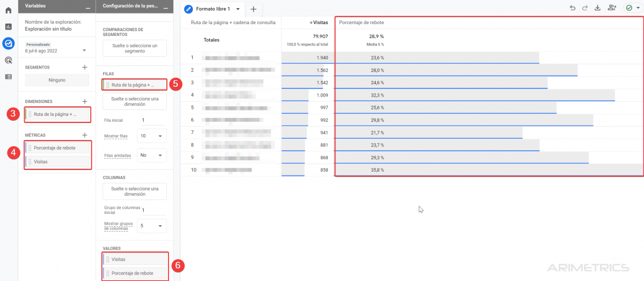Select the 1.009 visits cell
The image size is (644, 281).
pos(308,95)
